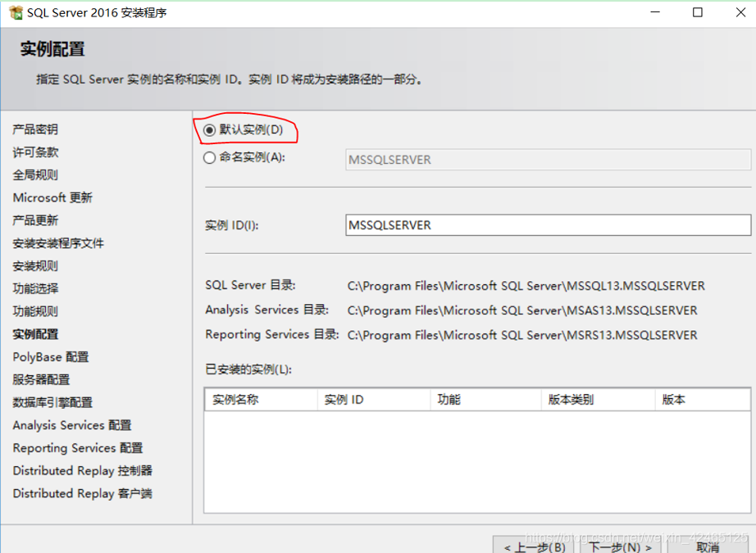Screen dimensions: 756x553
Task: Click the 实例 ID(I) label
Action: [x=231, y=225]
